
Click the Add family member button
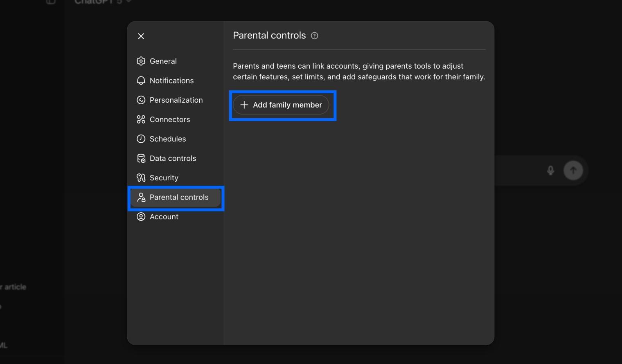pos(282,105)
